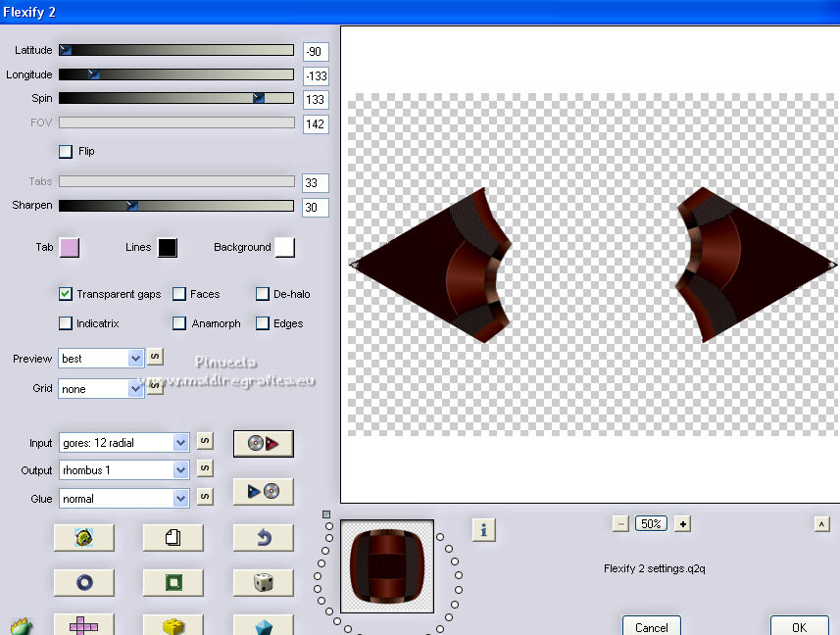Click the Spin value field showing 133
840x635 pixels.
tap(316, 100)
